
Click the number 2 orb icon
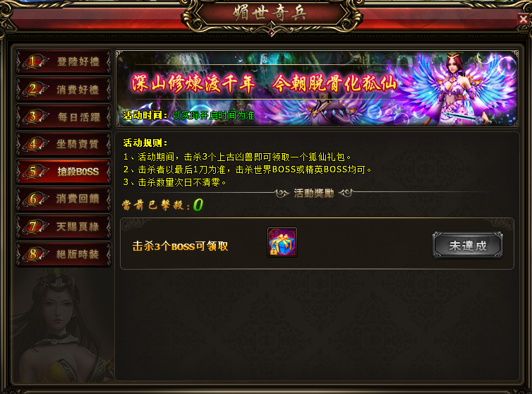(x=33, y=90)
